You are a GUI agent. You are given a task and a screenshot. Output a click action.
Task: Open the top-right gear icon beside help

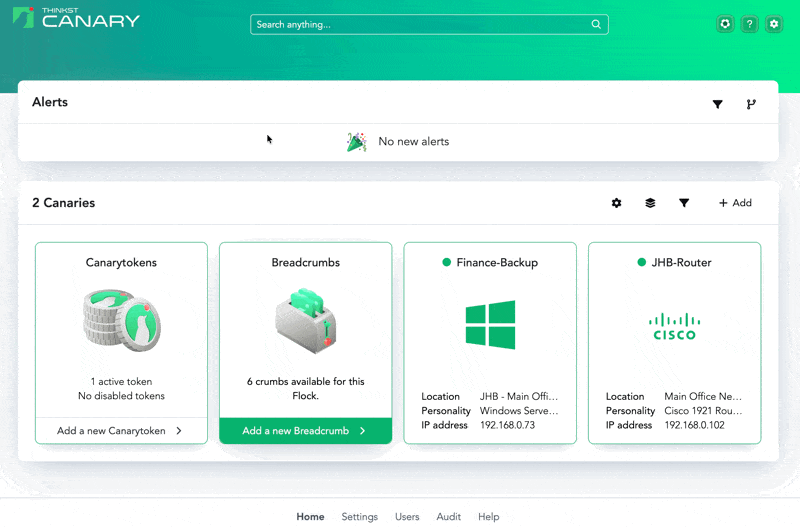(x=774, y=24)
